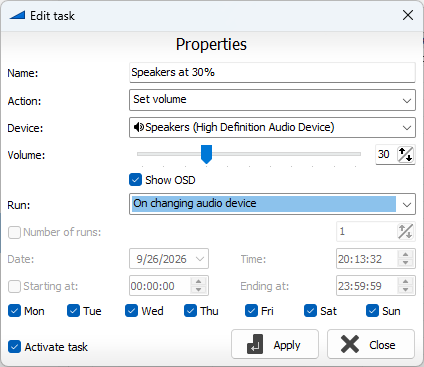424x367 pixels.
Task: Open the Device dropdown showing Speakers
Action: (x=272, y=127)
